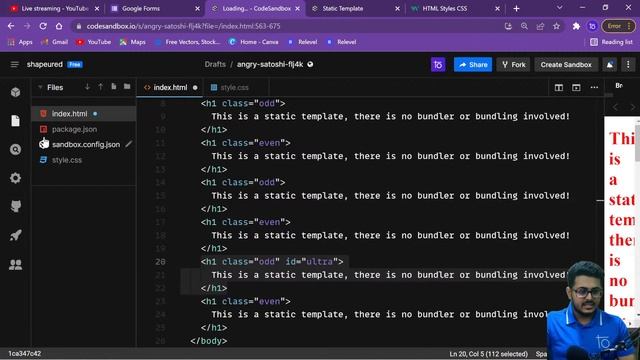The image size is (640, 360).
Task: Click the split editor layout icon
Action: coord(559,87)
